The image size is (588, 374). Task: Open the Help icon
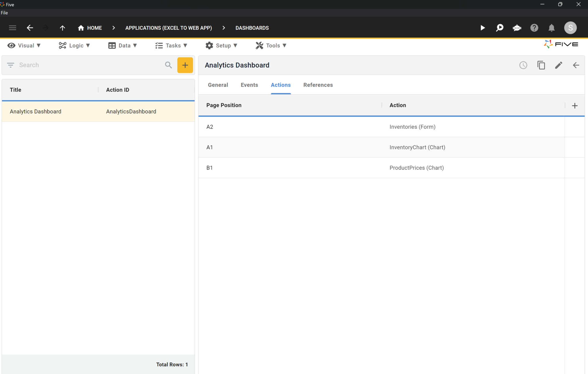click(534, 28)
